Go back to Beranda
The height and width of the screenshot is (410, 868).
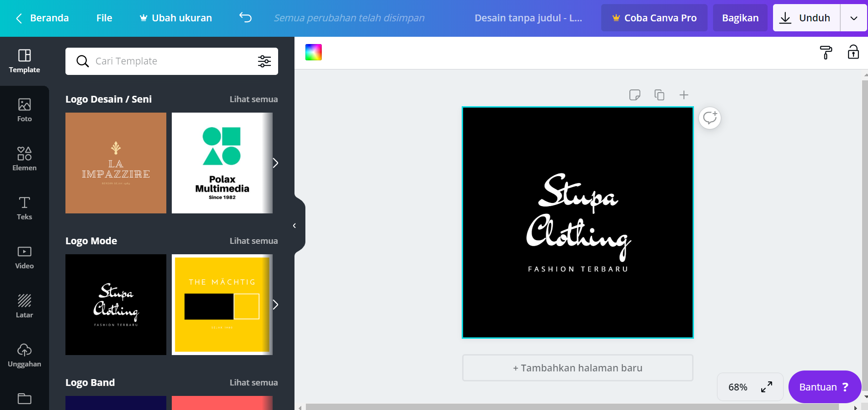[x=42, y=18]
